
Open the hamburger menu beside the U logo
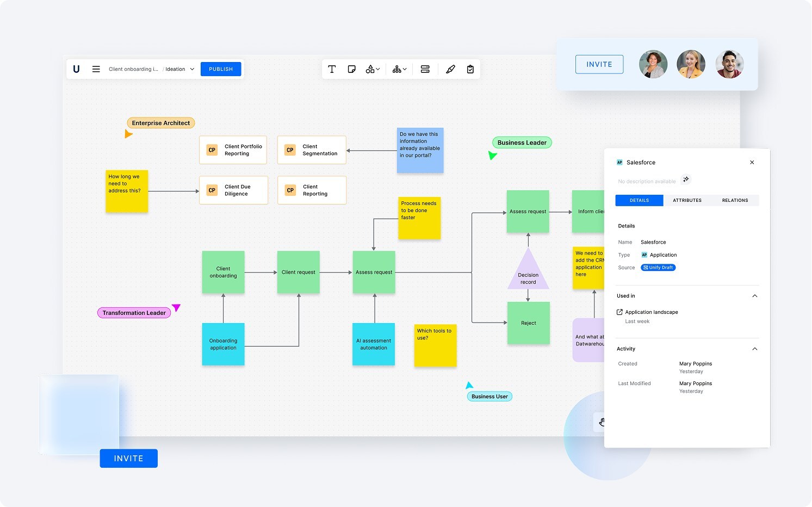(96, 69)
